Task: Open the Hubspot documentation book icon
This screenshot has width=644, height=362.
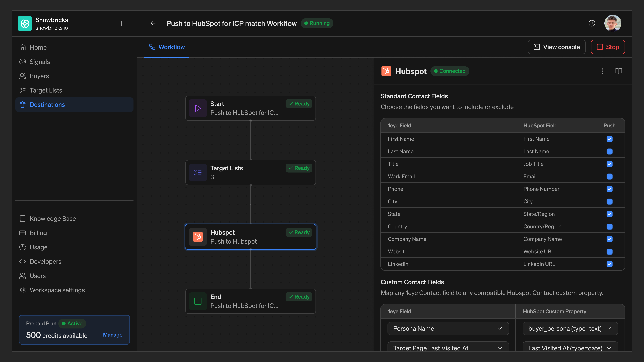Action: tap(619, 71)
